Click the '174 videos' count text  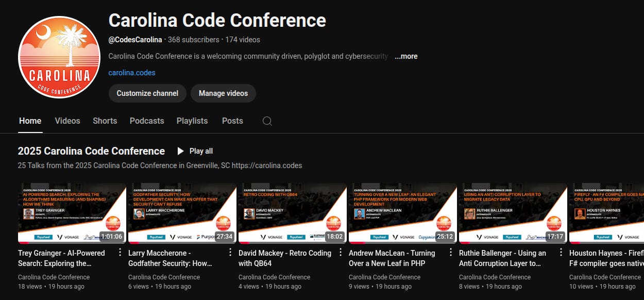[x=243, y=40]
